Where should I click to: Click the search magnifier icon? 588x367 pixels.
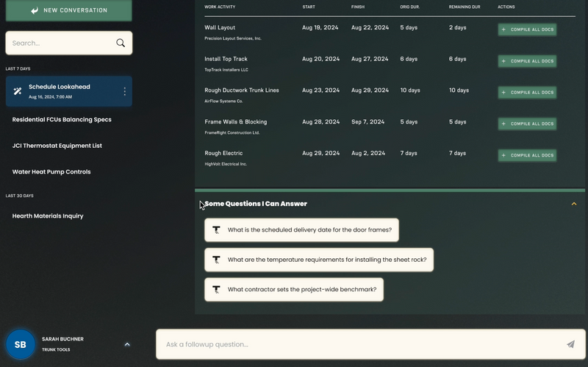pyautogui.click(x=121, y=43)
